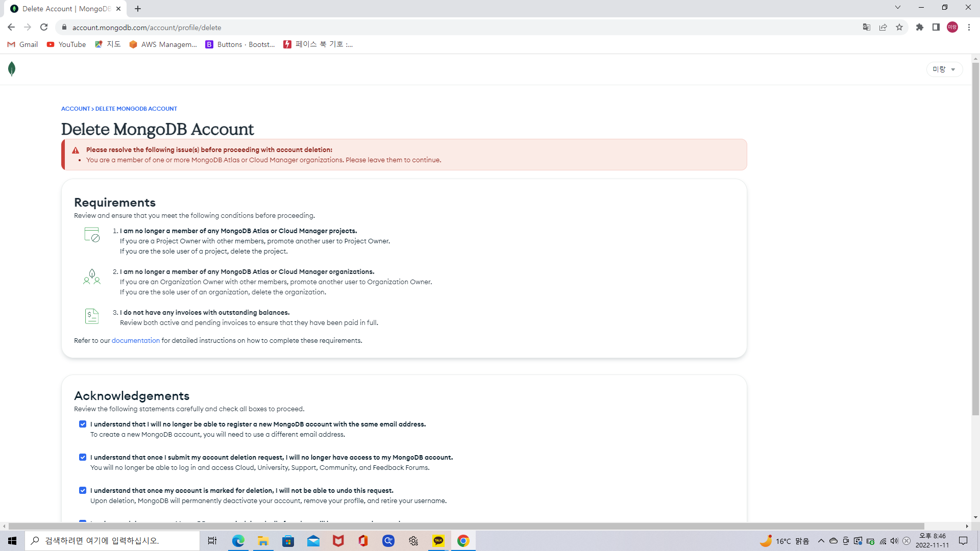The width and height of the screenshot is (980, 551).
Task: Open the 미랑 user account dropdown
Action: pos(944,69)
